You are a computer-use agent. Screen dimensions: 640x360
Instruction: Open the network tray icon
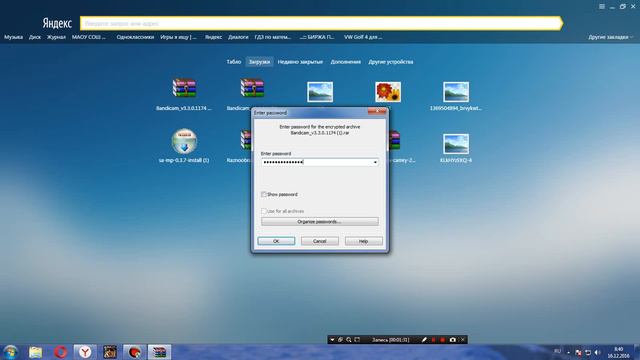tap(588, 352)
